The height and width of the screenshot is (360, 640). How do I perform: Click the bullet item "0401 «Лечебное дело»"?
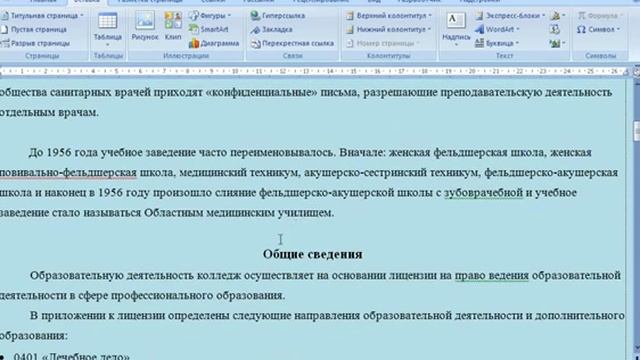pos(71,356)
